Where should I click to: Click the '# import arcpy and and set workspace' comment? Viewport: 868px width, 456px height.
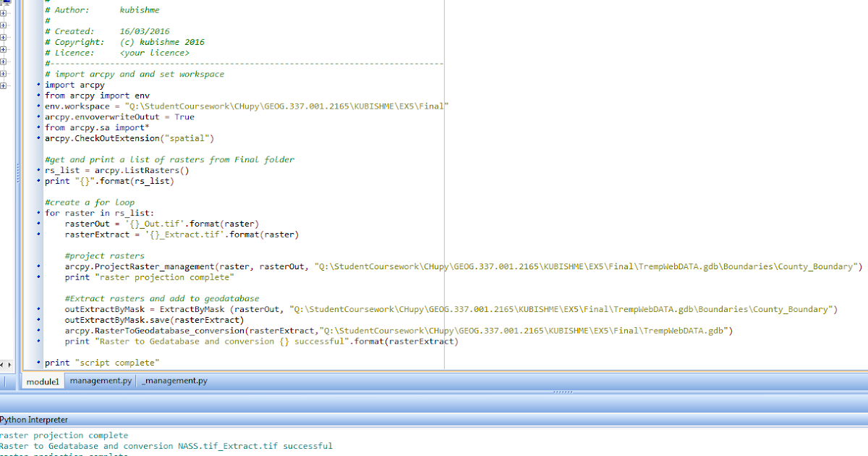(x=135, y=75)
